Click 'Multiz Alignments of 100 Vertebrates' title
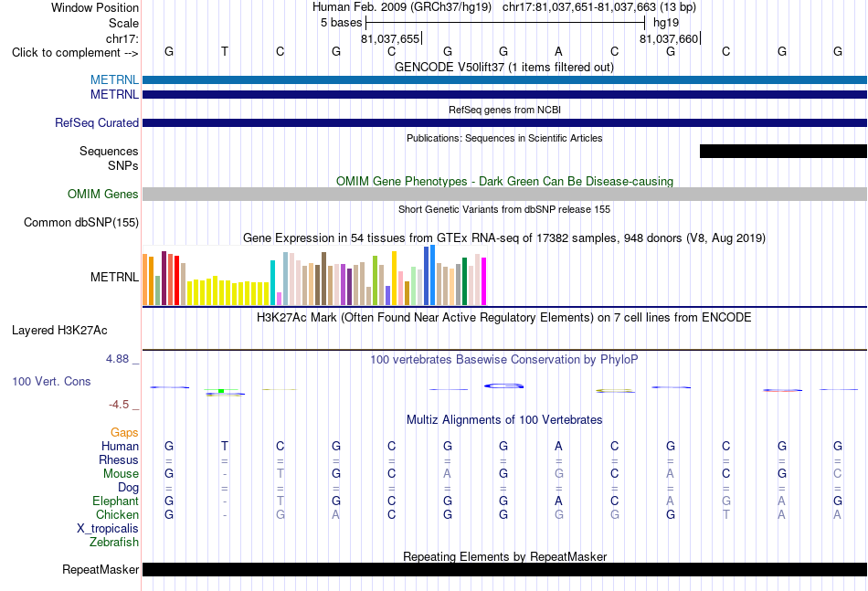The width and height of the screenshot is (868, 591). click(504, 420)
